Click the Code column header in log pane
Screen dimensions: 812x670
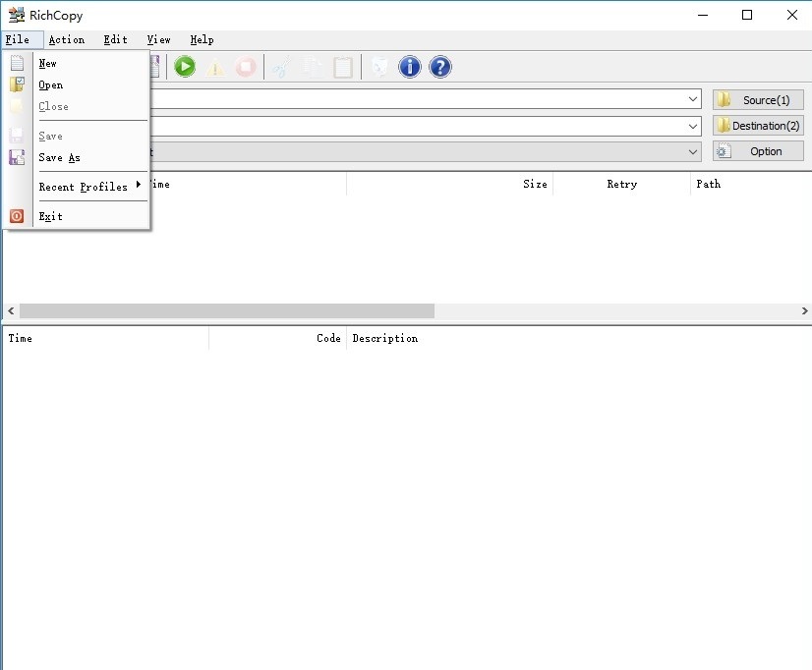[277, 338]
